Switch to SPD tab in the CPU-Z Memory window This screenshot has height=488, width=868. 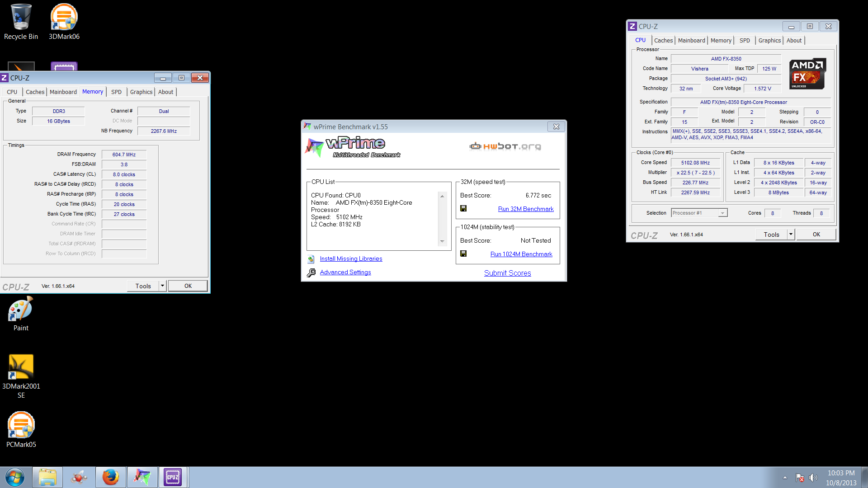click(116, 92)
